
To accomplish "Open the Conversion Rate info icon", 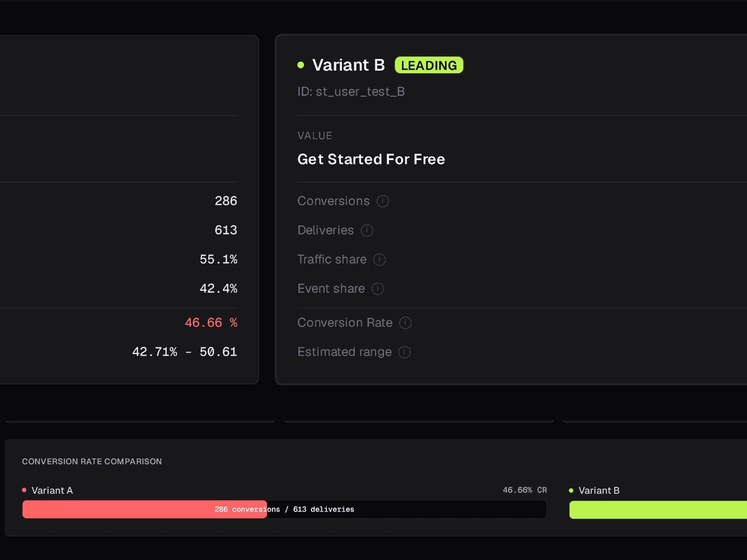I will click(x=405, y=323).
